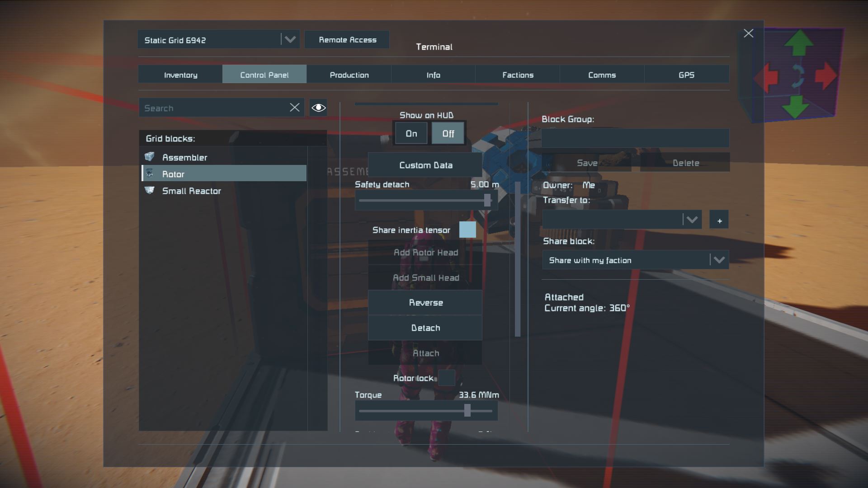
Task: Toggle Share inertia tensor checkbox
Action: (467, 230)
